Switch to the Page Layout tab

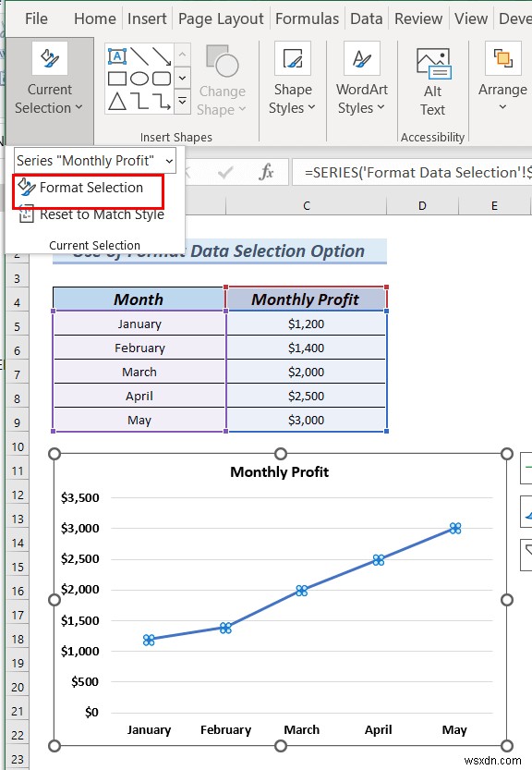(221, 18)
